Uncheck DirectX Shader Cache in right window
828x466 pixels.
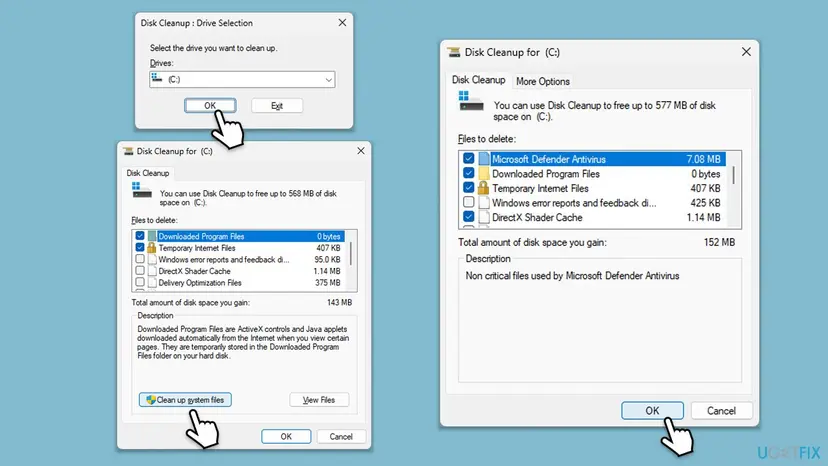468,217
